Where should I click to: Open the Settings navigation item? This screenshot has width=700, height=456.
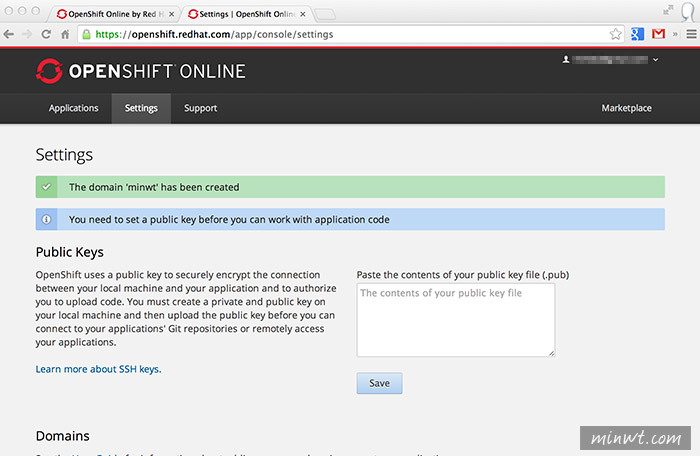[x=141, y=108]
